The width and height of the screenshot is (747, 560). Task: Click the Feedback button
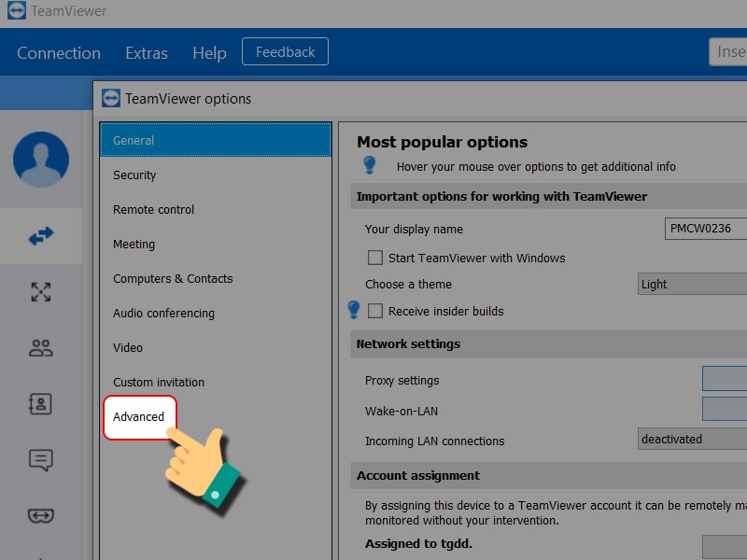tap(285, 51)
